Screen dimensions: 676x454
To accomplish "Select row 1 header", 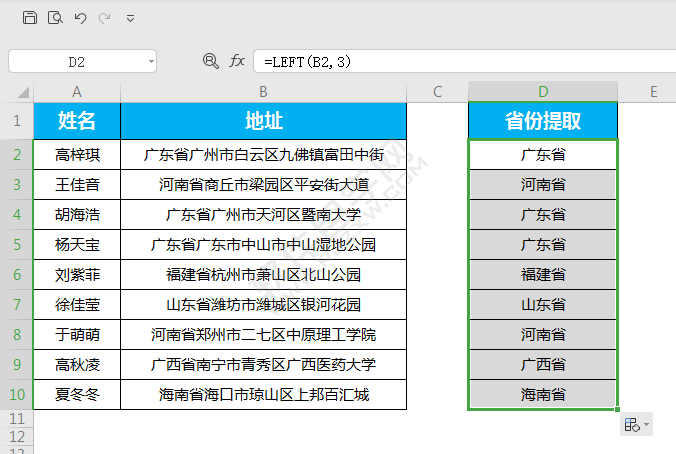I will pyautogui.click(x=17, y=121).
